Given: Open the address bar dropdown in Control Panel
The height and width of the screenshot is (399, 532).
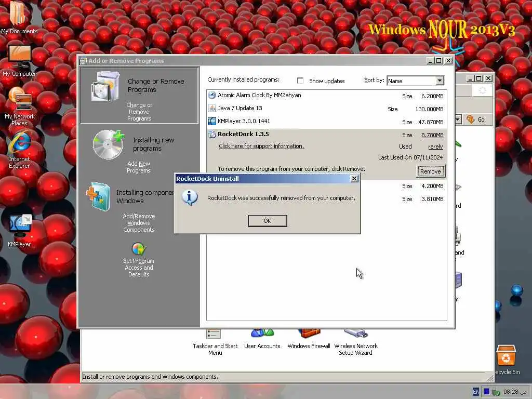Looking at the screenshot, I should click(458, 119).
